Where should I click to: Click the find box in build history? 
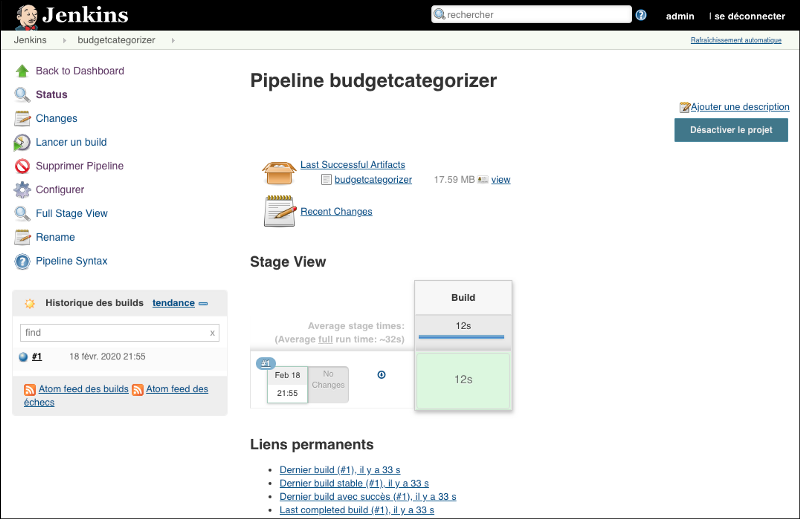tap(120, 333)
